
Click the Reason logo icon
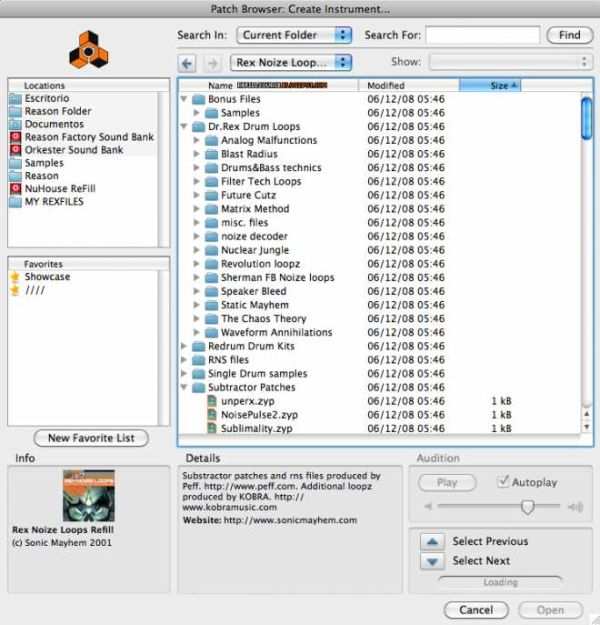[x=89, y=51]
